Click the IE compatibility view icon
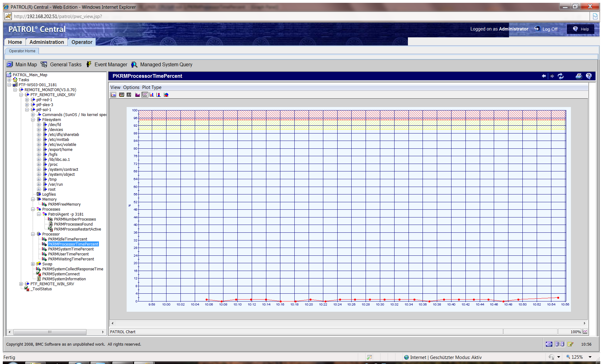 (595, 16)
